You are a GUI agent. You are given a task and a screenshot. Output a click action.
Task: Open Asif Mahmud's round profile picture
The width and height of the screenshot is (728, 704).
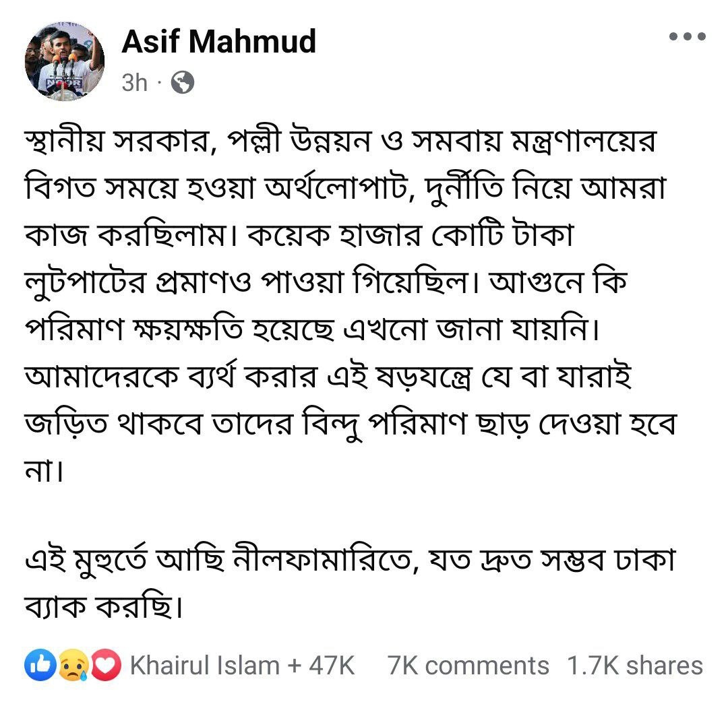65,61
